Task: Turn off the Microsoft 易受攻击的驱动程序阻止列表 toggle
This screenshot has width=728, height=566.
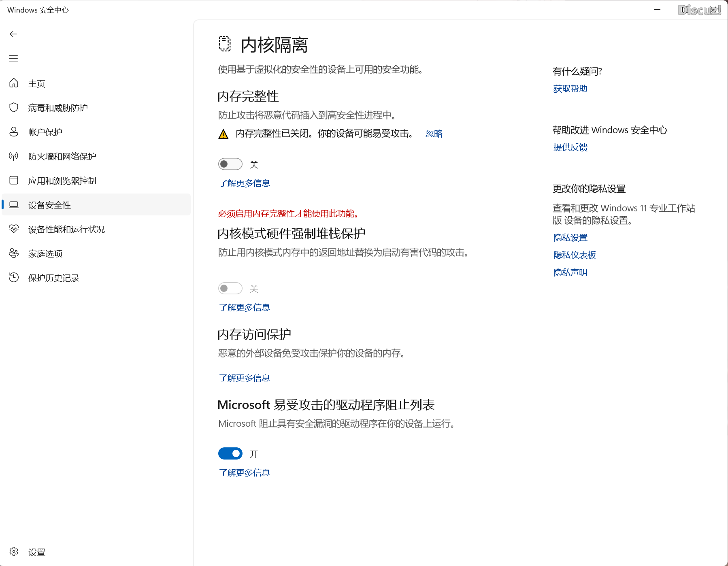Action: point(230,453)
